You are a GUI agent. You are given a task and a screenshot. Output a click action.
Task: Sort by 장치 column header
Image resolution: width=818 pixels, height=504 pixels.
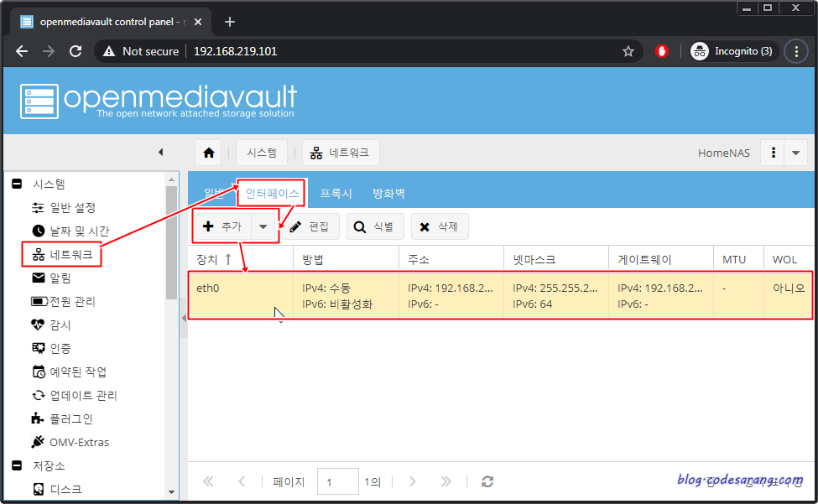point(241,259)
